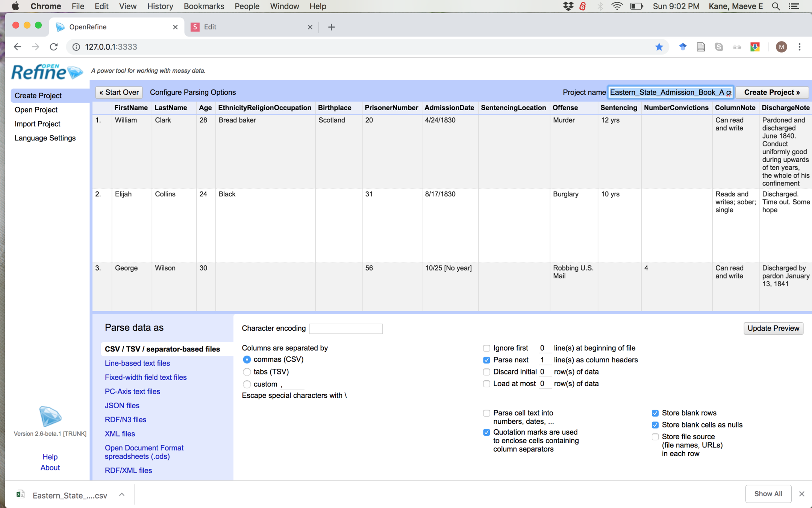812x508 pixels.
Task: Open a new browser tab
Action: 331,27
